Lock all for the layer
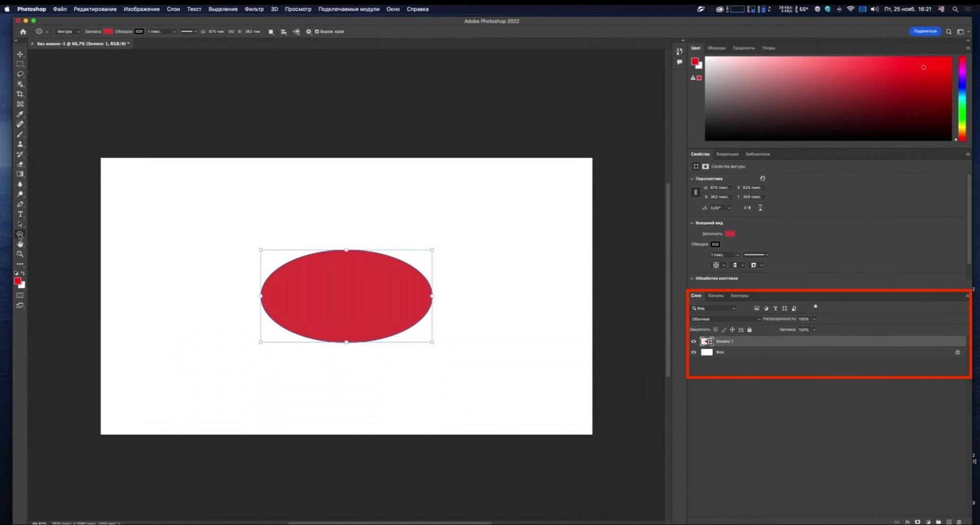The image size is (980, 525). [x=749, y=330]
